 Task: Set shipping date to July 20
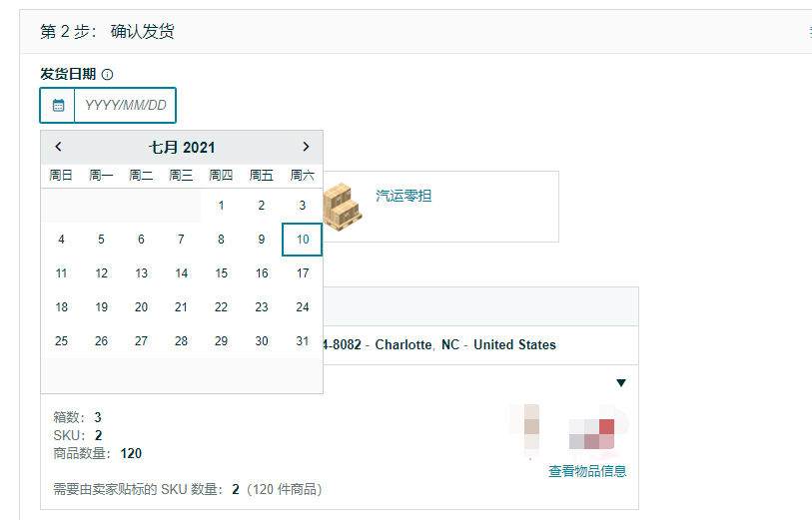[141, 307]
